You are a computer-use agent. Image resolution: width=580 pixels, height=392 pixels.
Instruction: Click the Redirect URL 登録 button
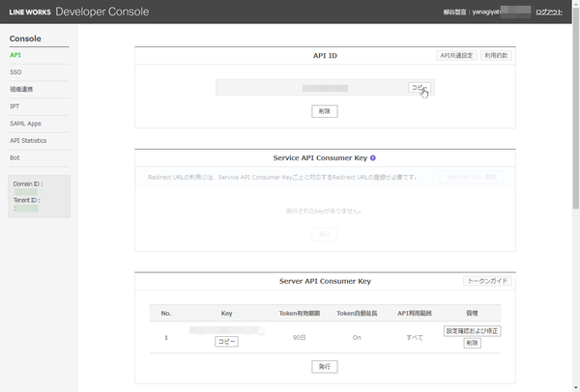(x=472, y=177)
